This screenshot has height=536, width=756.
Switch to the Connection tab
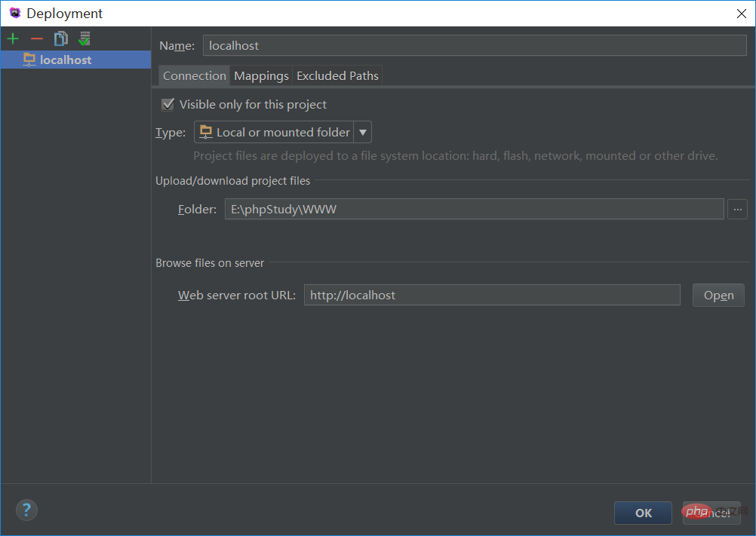click(195, 75)
